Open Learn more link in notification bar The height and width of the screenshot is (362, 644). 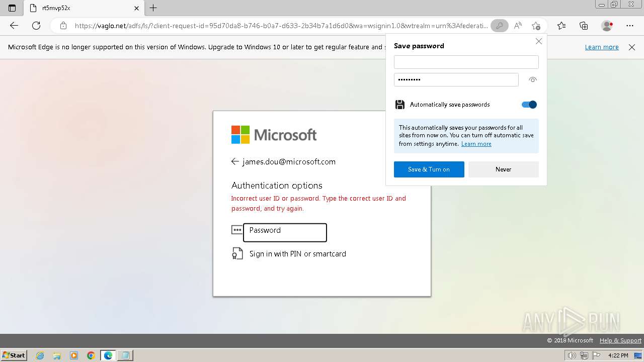pyautogui.click(x=602, y=47)
